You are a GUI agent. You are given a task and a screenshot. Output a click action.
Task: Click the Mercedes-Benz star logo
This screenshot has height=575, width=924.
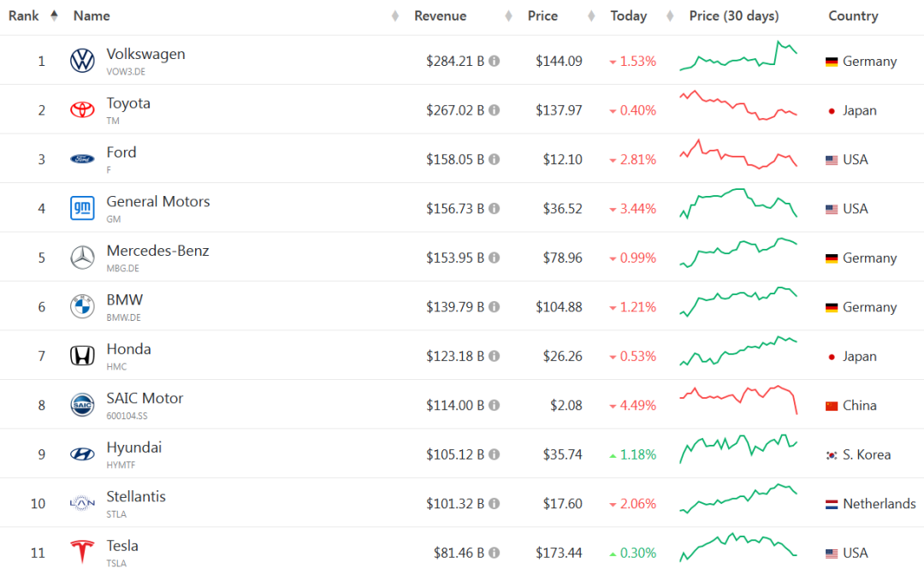pos(82,258)
